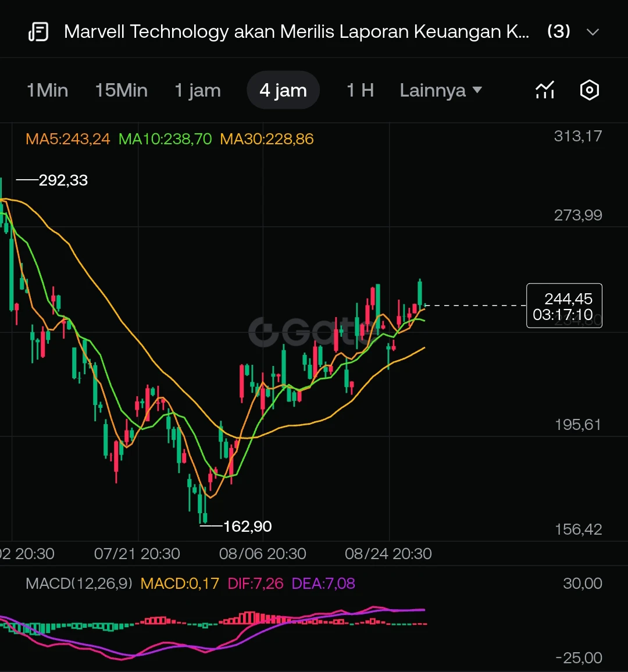Tap the DIF:7,26 value label
This screenshot has height=672, width=628.
[255, 584]
